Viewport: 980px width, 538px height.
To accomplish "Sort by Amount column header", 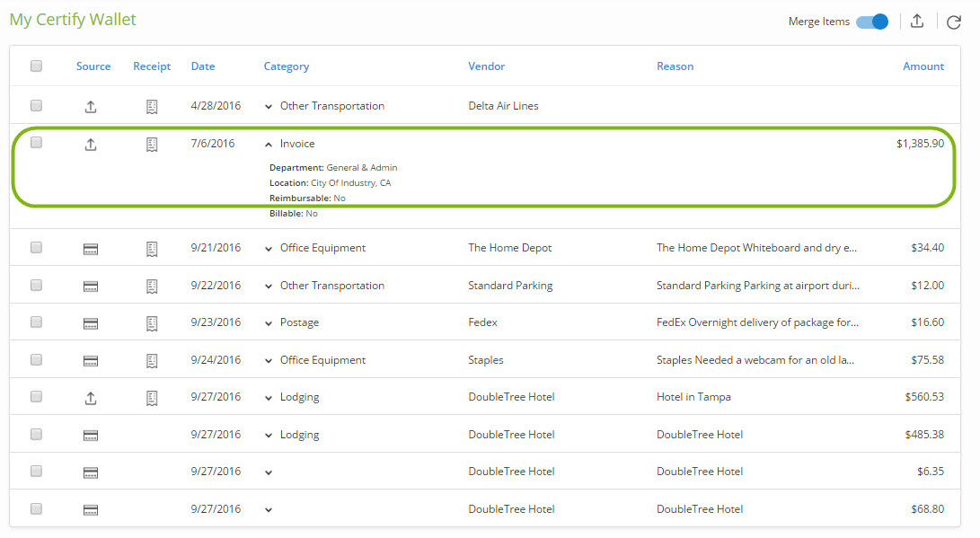I will click(923, 66).
